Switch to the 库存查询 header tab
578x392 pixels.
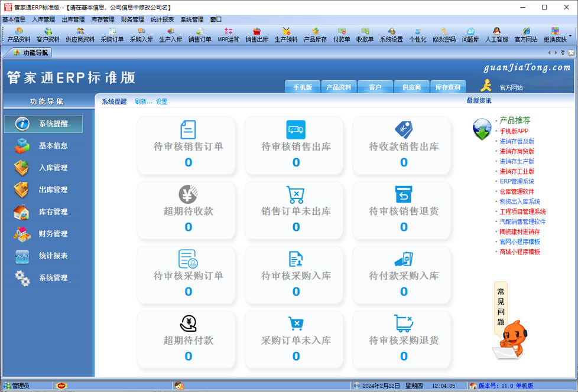[x=447, y=87]
